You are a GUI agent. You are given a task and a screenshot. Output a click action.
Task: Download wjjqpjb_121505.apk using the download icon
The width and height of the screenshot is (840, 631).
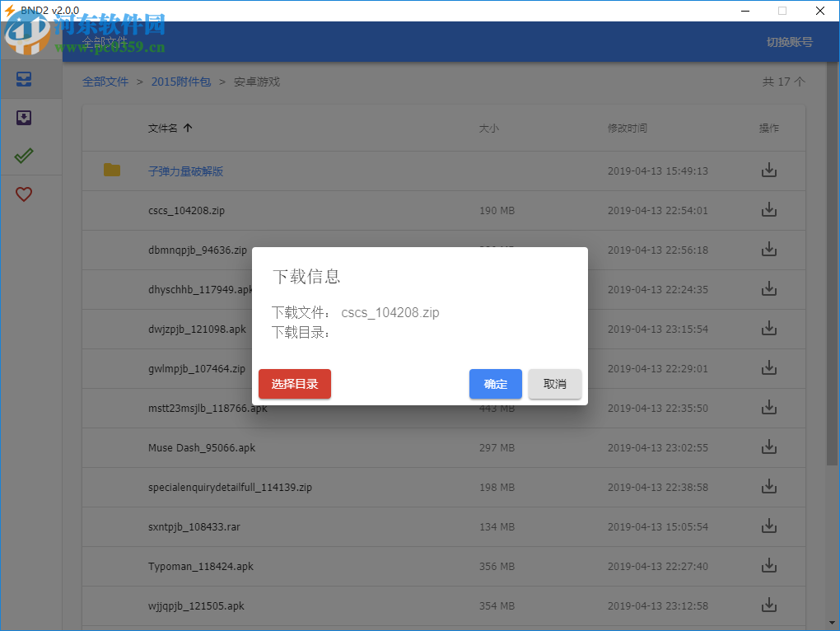tap(768, 605)
